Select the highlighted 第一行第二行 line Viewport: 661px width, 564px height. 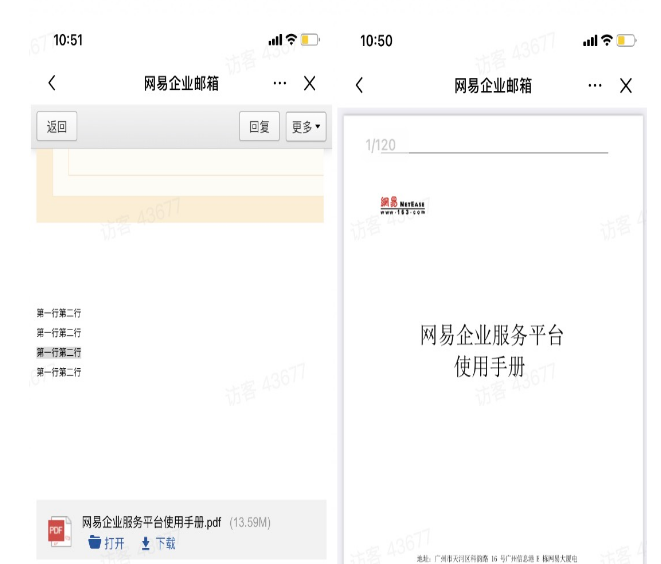tap(59, 352)
